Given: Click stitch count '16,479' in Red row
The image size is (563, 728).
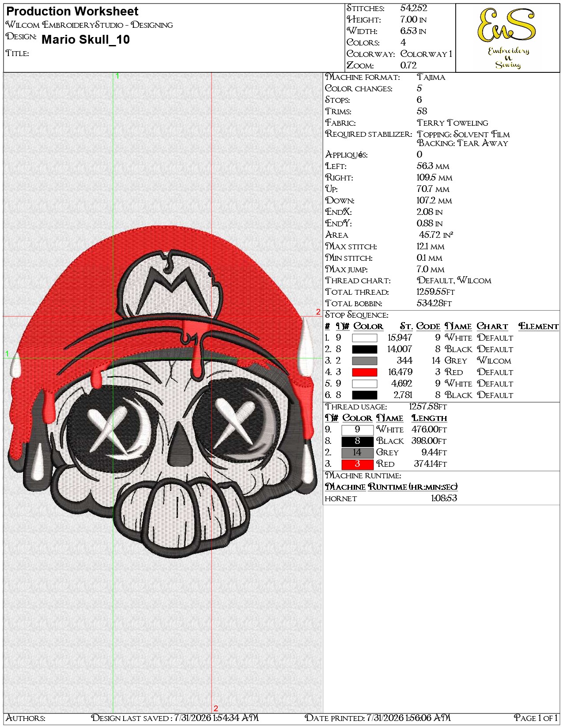Looking at the screenshot, I should pos(400,372).
